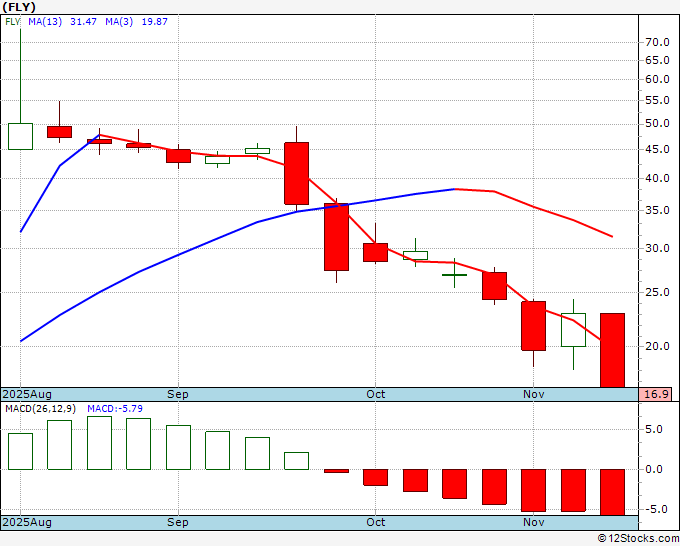Click Nov on the MACD panel axis
This screenshot has width=680, height=546.
pos(533,522)
